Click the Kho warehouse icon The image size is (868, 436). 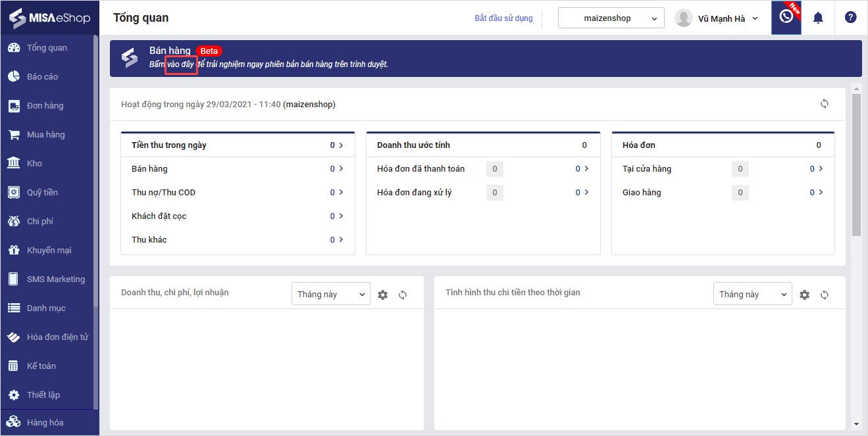(x=14, y=163)
